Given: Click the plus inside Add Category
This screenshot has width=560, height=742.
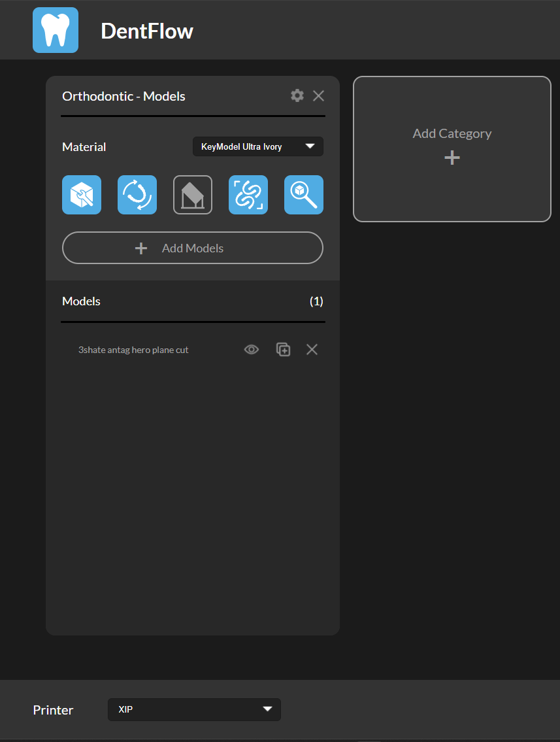Looking at the screenshot, I should tap(452, 157).
